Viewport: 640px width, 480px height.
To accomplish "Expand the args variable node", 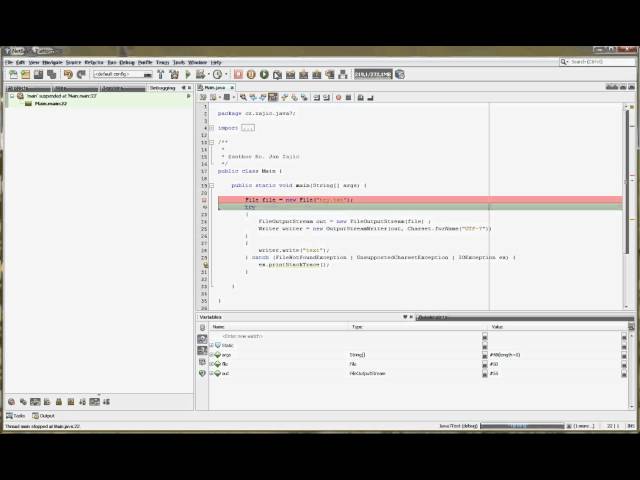I will pyautogui.click(x=211, y=355).
